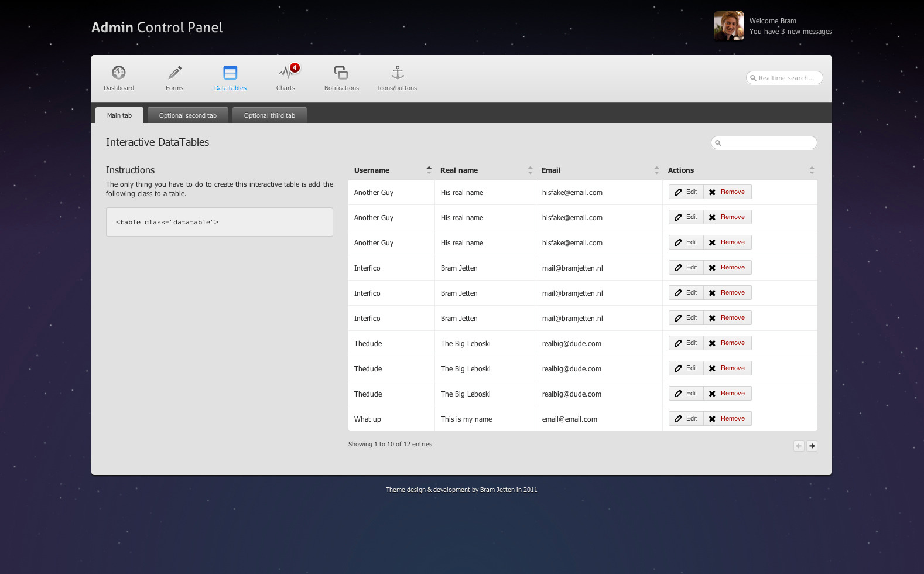Open the 3 new messages link
The width and height of the screenshot is (924, 574).
point(806,32)
